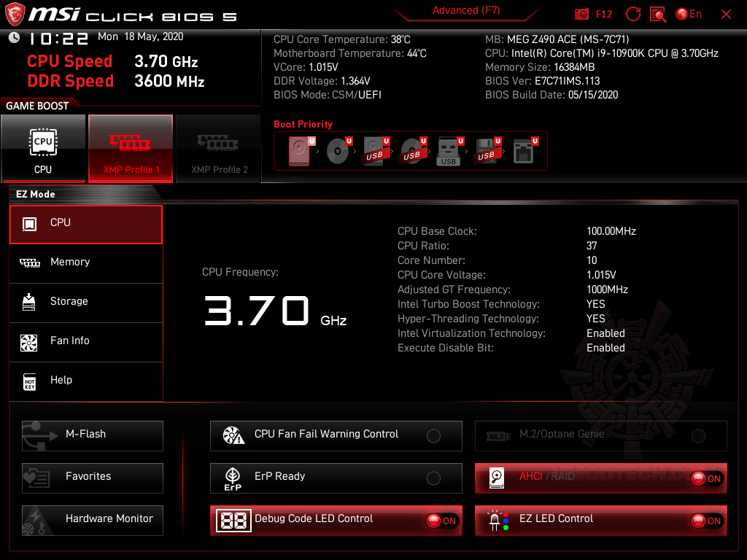The image size is (747, 560).
Task: Toggle XMP Profile 2
Action: coord(219,149)
